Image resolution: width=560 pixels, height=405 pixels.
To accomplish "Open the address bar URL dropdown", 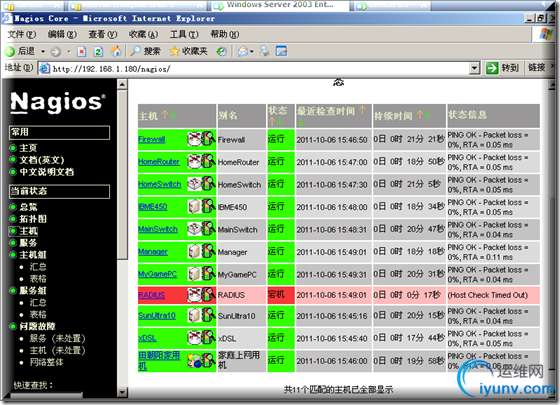I will 474,68.
